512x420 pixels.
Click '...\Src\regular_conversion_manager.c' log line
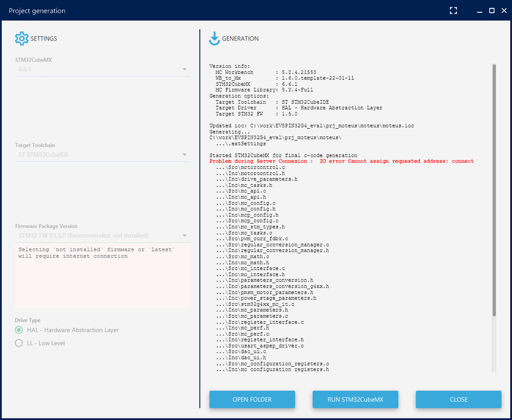[272, 245]
